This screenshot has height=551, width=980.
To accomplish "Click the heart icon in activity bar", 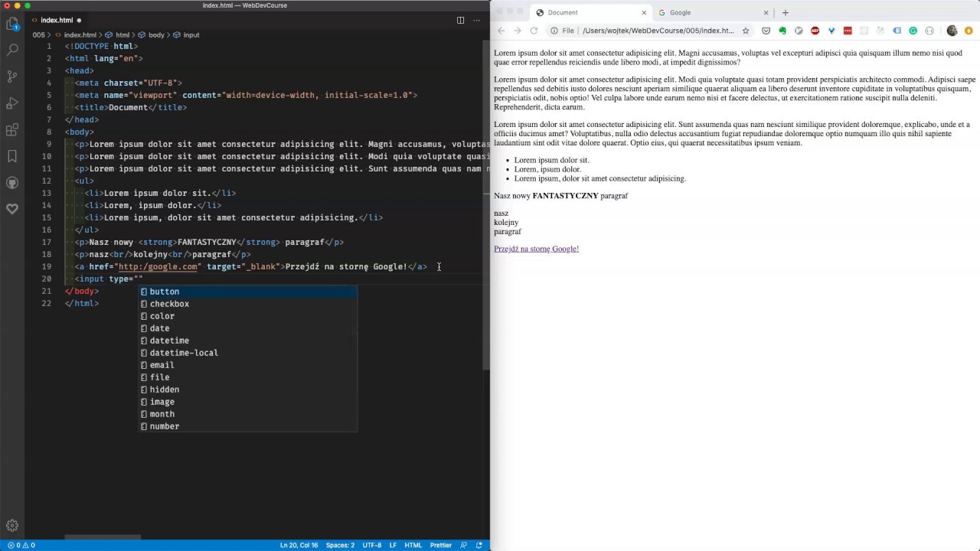I will [x=12, y=209].
